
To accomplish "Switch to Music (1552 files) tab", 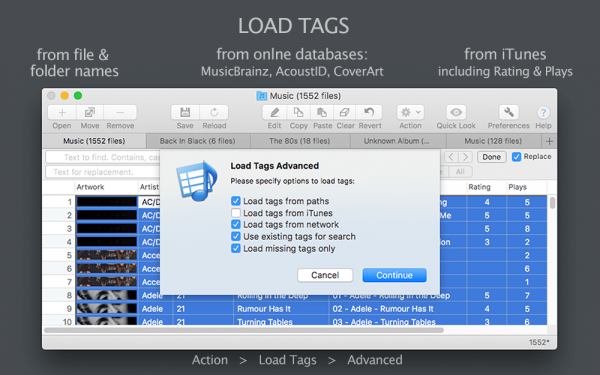I will [94, 141].
